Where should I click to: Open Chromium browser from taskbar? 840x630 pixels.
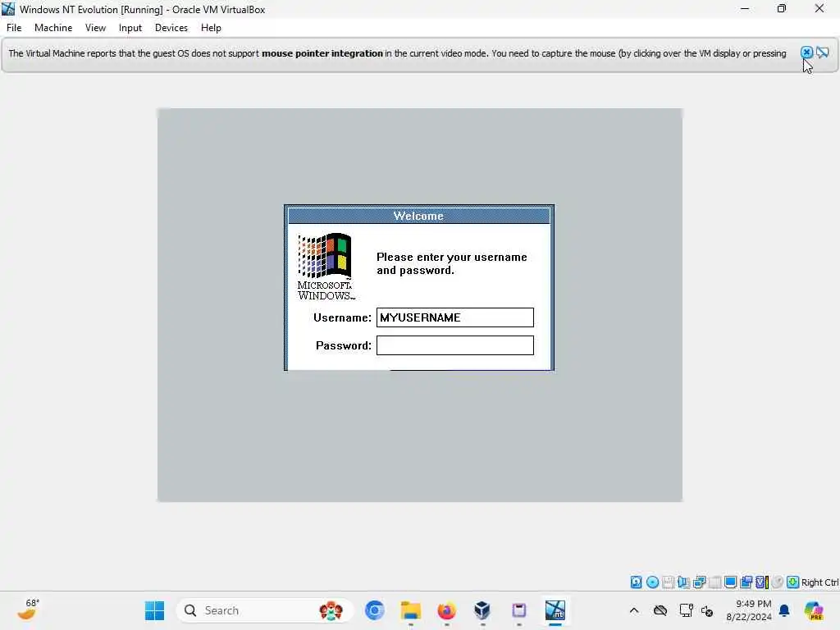click(374, 610)
